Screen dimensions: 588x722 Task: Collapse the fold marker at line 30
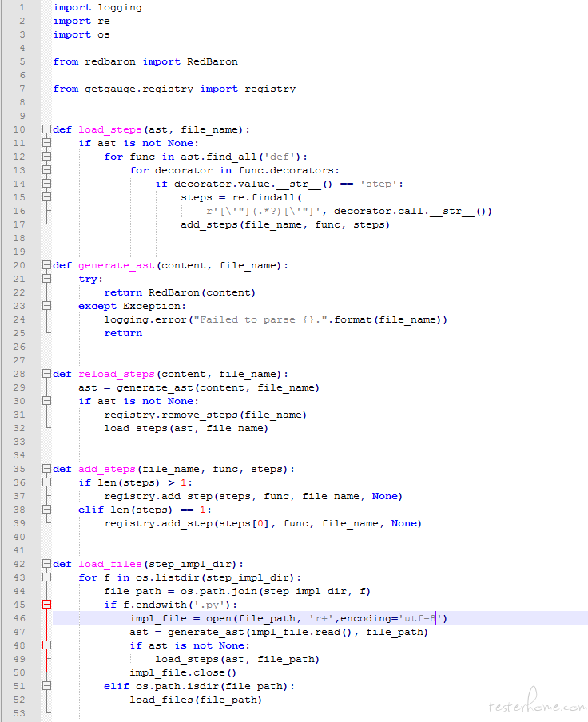(46, 401)
